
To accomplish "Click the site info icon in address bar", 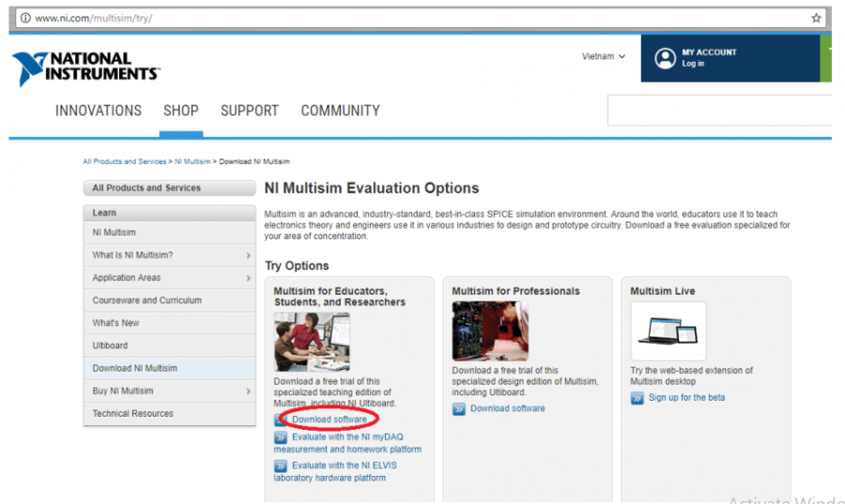I will (24, 18).
